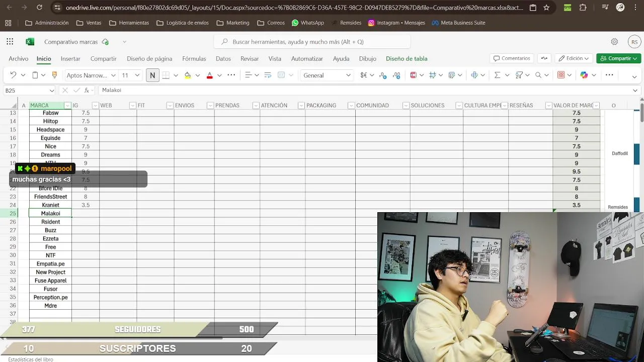Open PACKAGING column filter button
The width and height of the screenshot is (644, 362).
tap(351, 106)
